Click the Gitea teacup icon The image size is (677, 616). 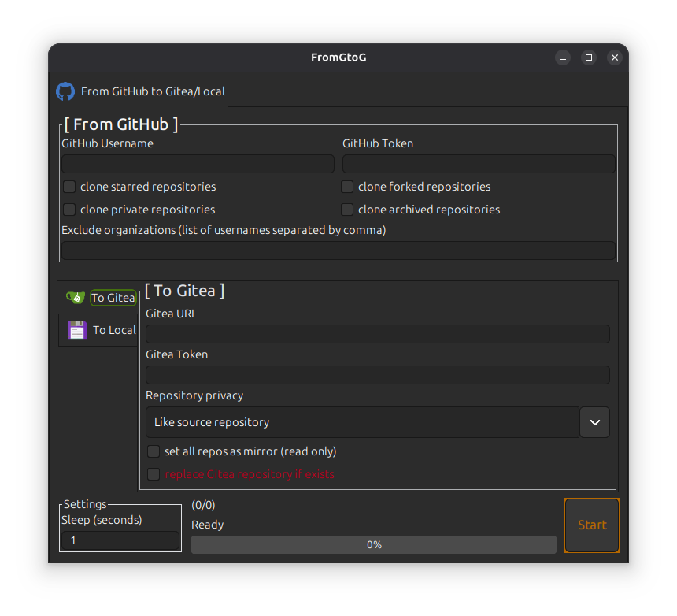[76, 297]
